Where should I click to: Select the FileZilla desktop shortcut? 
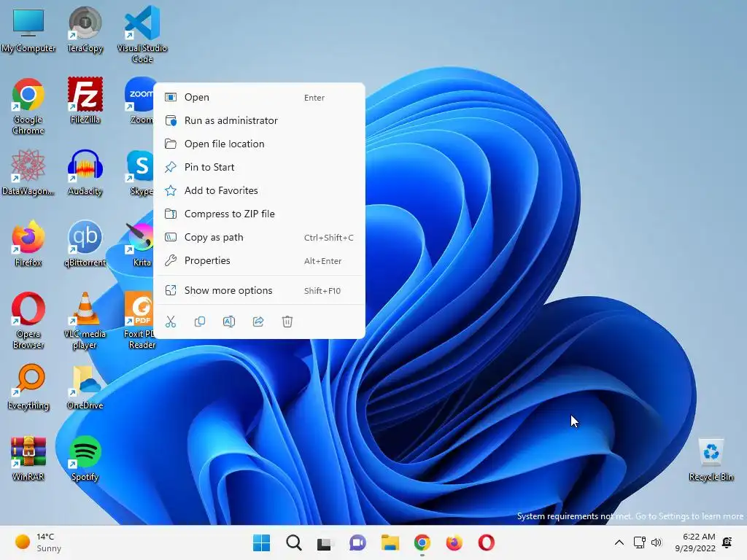pos(85,101)
